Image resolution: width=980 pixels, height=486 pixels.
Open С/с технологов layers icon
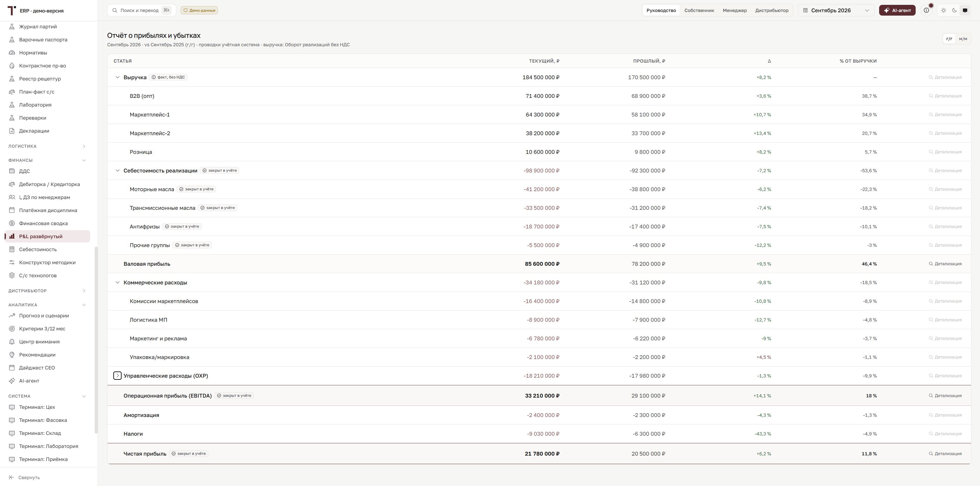click(x=12, y=275)
